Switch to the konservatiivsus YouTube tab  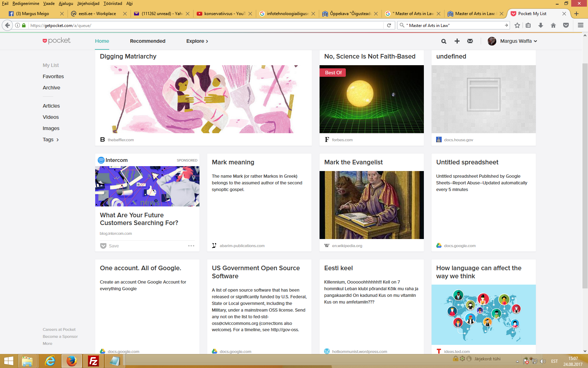click(224, 14)
